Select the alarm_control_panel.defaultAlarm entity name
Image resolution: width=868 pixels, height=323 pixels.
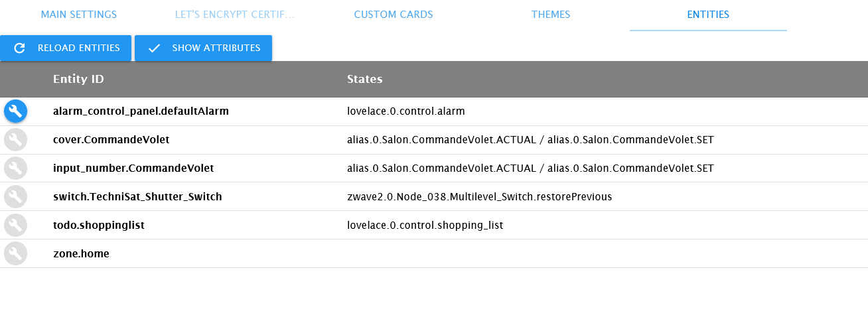pos(141,111)
